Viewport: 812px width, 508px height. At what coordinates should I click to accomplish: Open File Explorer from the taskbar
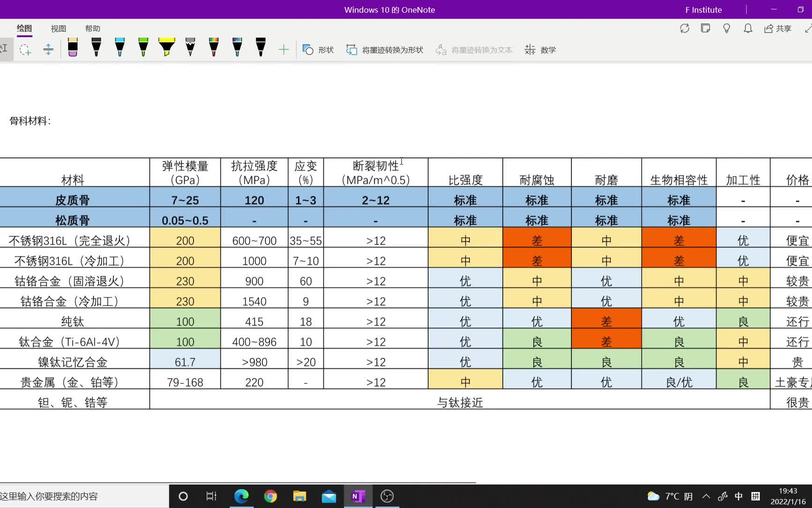pos(300,496)
